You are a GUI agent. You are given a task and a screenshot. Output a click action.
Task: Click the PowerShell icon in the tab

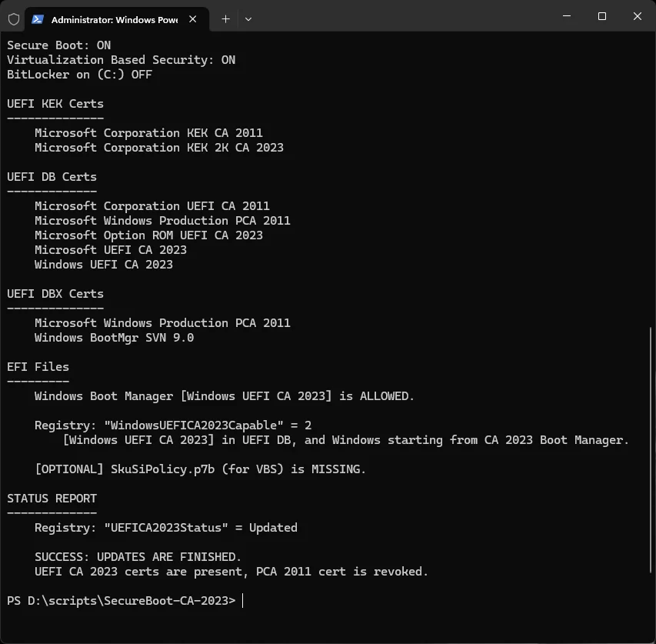[x=38, y=19]
